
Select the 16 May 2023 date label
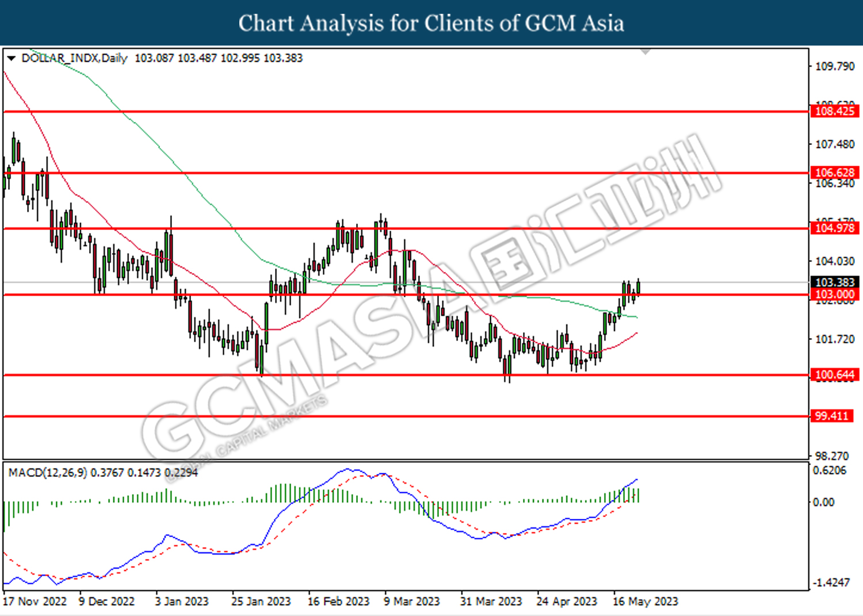tap(646, 602)
